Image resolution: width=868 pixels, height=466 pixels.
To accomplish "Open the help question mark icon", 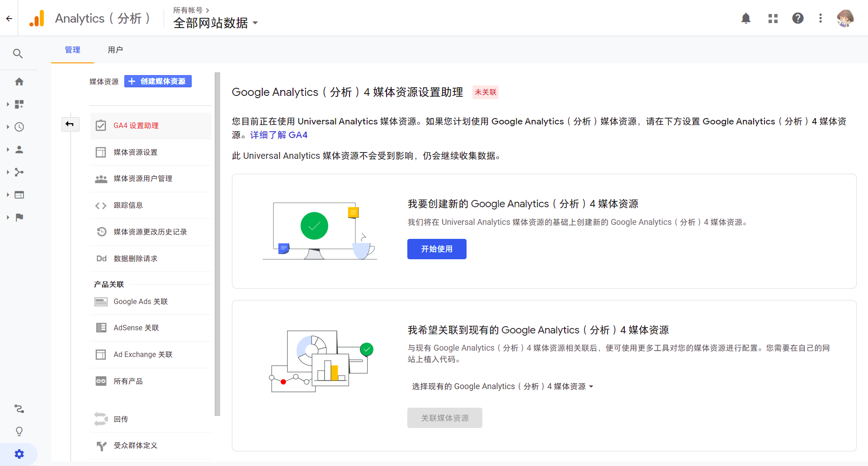I will coord(798,19).
